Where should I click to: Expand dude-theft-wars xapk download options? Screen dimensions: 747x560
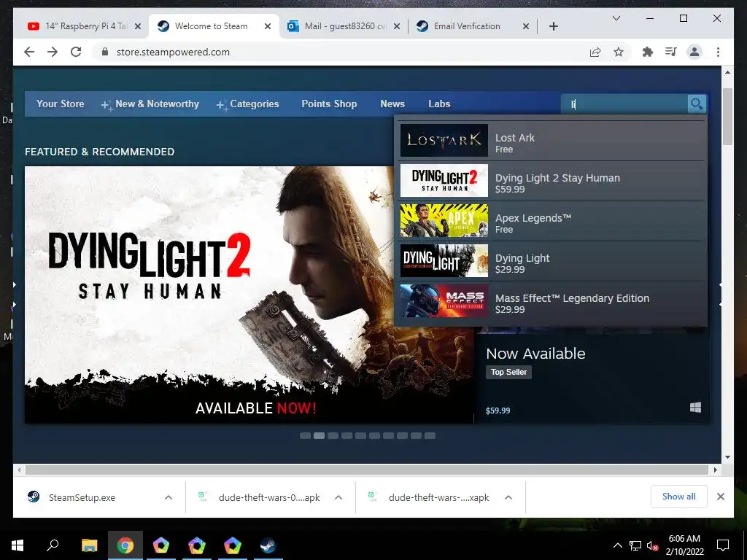(508, 497)
